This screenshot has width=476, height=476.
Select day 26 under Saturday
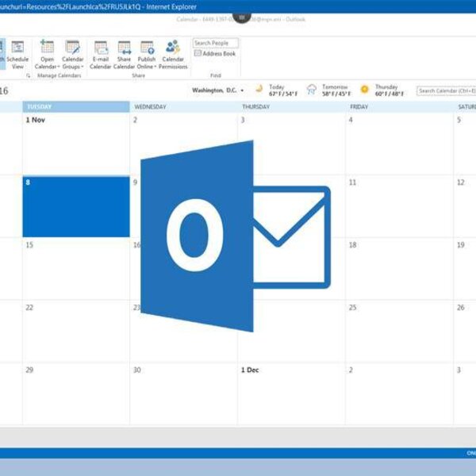465,332
